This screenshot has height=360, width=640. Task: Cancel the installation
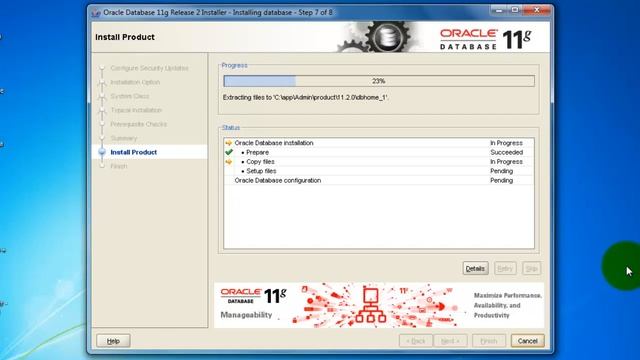click(527, 341)
